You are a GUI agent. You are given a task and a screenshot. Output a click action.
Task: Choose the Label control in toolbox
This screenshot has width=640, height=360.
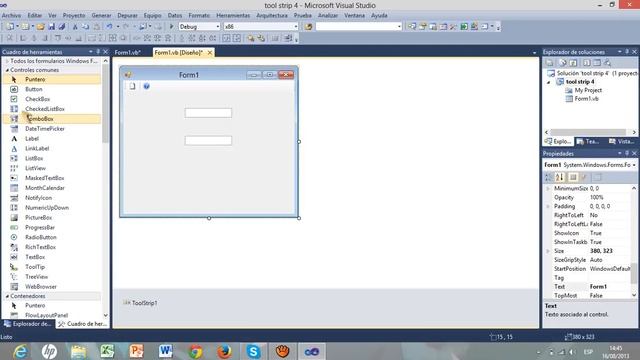32,138
